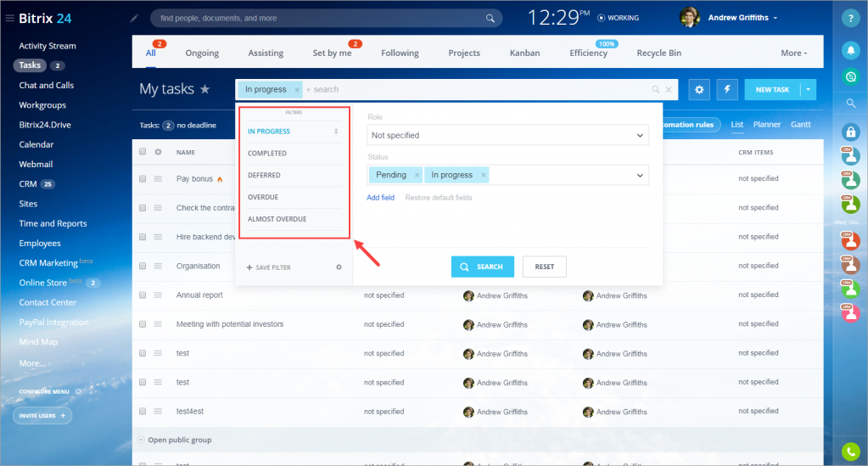Pin the IN PROGRESS filter
868x466 pixels.
pos(336,132)
